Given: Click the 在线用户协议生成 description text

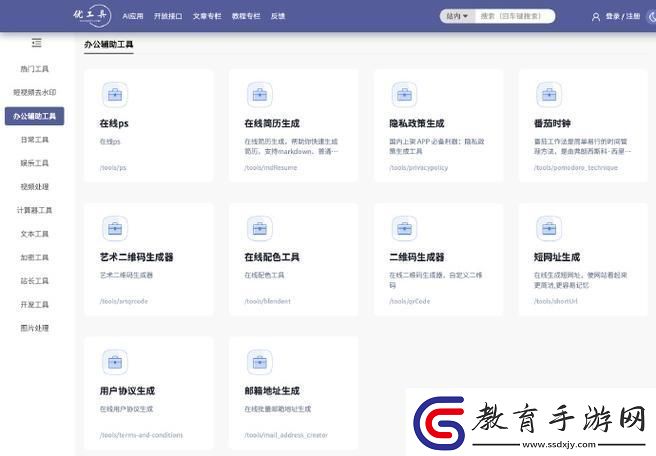Looking at the screenshot, I should [126, 409].
